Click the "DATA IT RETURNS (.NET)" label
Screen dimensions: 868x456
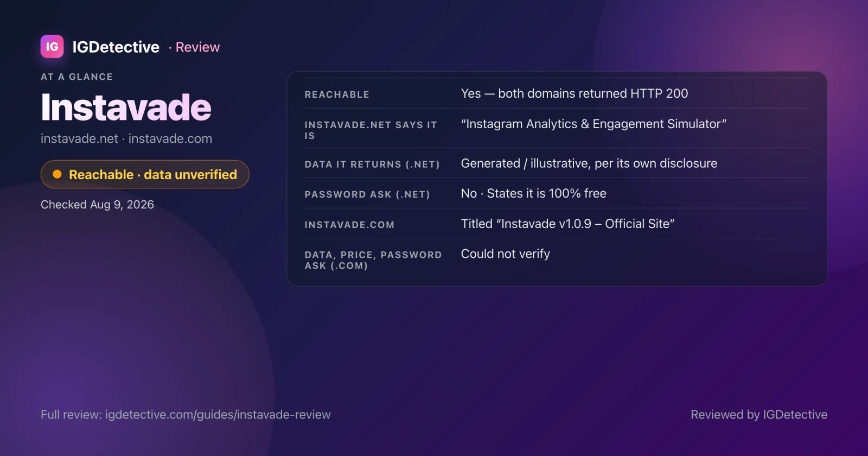372,164
